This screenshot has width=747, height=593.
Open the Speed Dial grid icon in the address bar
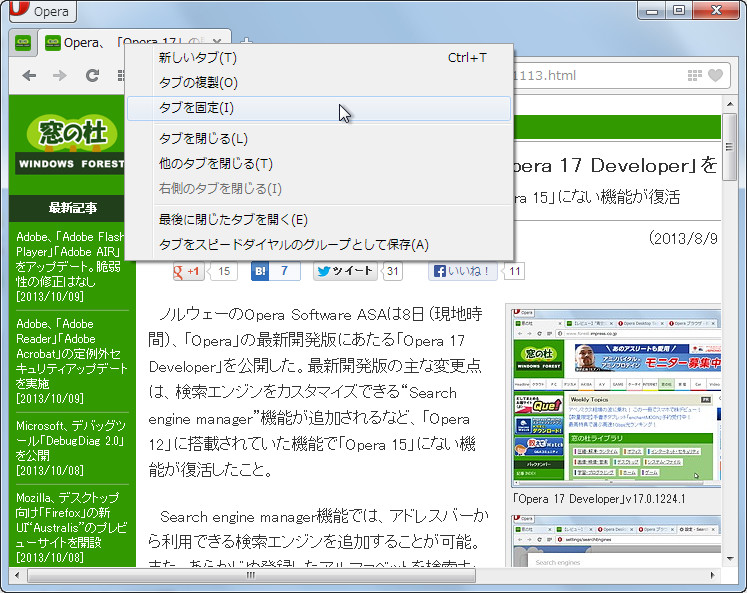(x=695, y=75)
